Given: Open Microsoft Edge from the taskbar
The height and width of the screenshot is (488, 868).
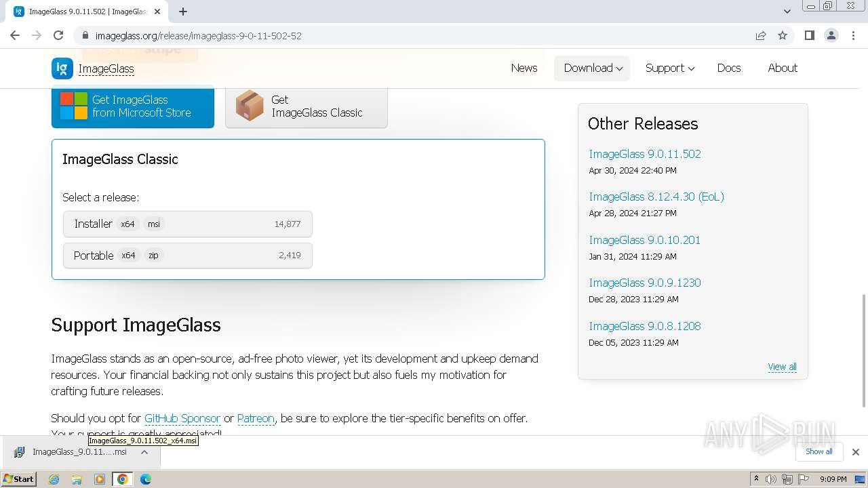Looking at the screenshot, I should coord(146,479).
